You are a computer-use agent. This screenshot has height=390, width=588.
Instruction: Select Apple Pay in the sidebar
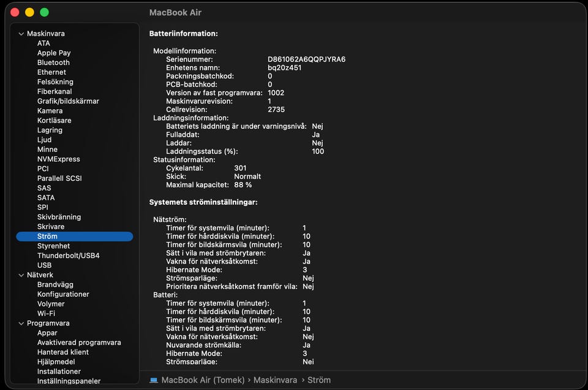54,53
